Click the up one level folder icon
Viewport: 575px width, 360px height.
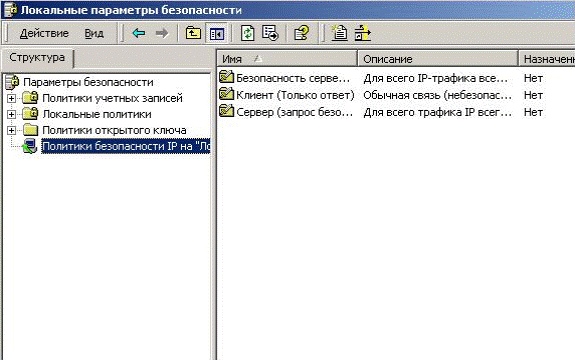(x=193, y=33)
